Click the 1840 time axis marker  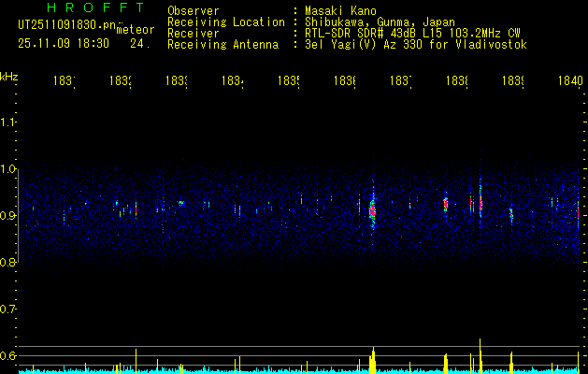tap(570, 81)
